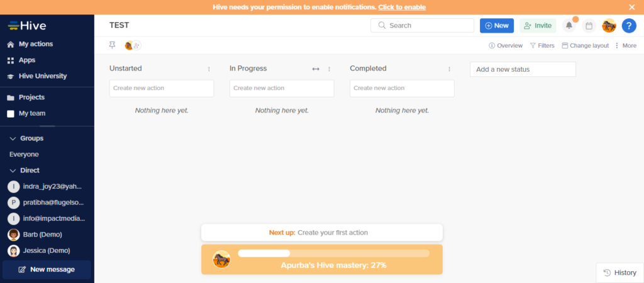
Task: Close the notification permission banner
Action: coord(632,7)
